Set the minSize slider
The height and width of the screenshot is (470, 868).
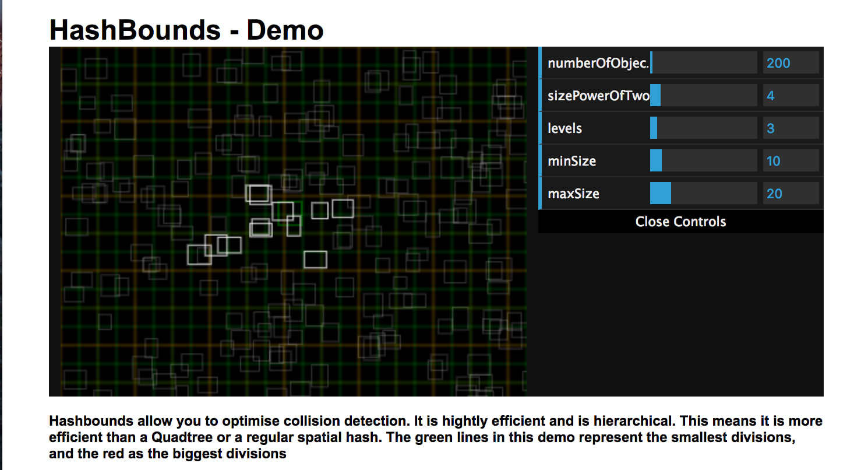click(704, 160)
